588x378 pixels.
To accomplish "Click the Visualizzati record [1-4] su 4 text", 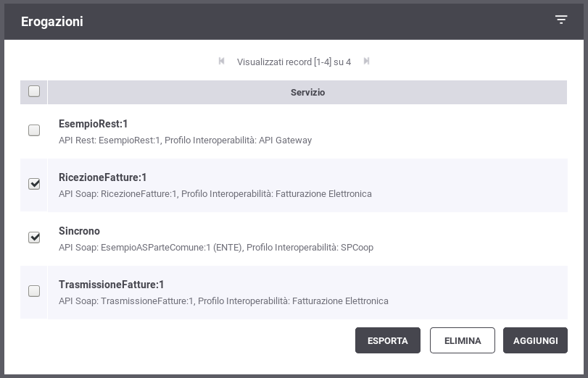I will tap(294, 62).
